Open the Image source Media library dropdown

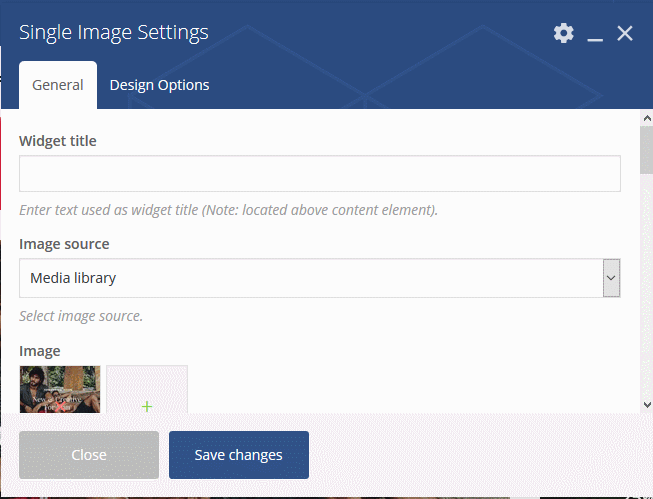(x=320, y=278)
